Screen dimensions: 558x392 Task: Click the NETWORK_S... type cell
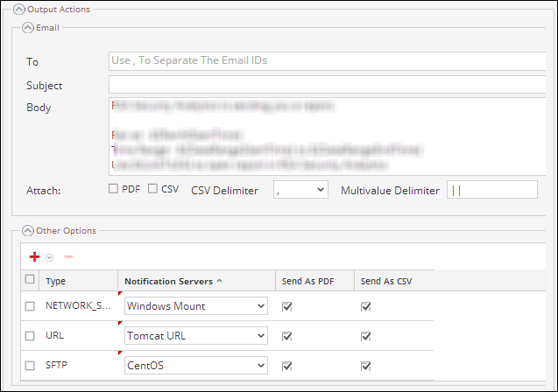tap(78, 305)
